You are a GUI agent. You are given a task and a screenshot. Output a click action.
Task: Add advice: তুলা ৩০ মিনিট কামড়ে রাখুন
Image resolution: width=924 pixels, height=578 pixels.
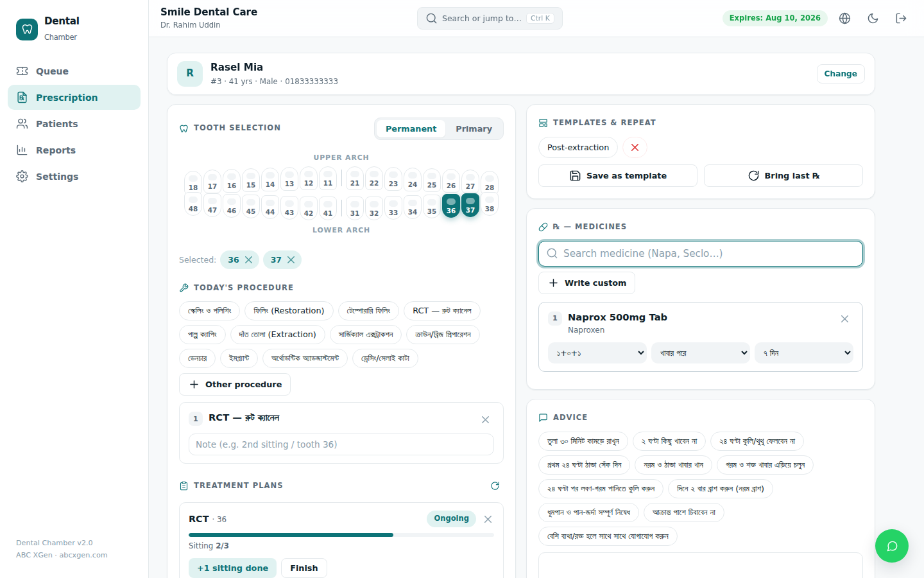click(x=583, y=441)
